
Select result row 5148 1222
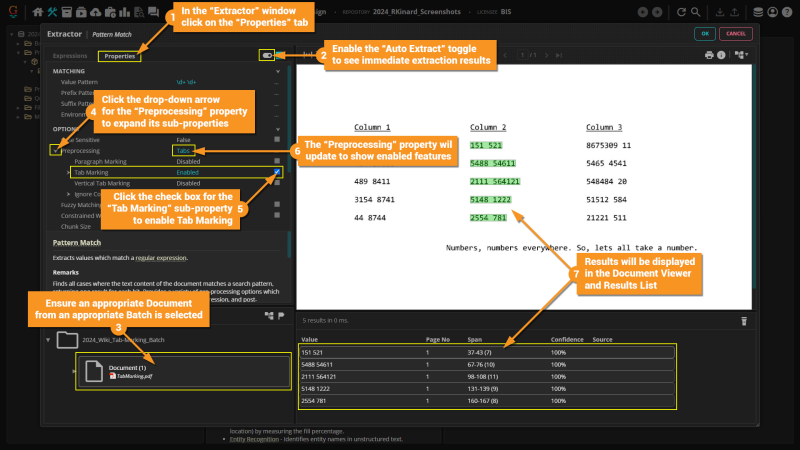click(487, 389)
